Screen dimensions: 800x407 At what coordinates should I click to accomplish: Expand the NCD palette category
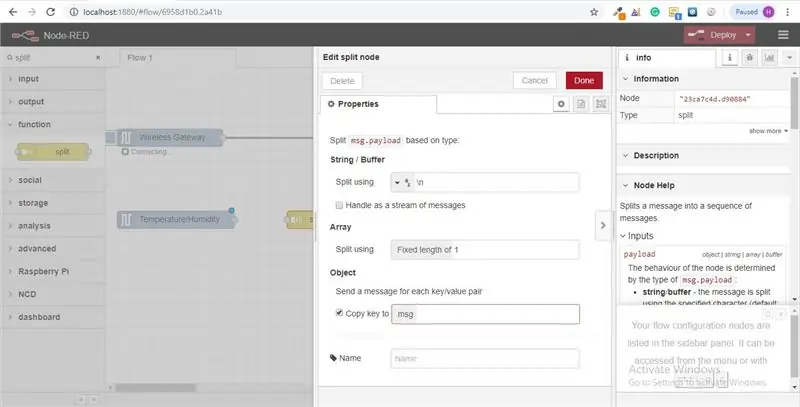(52, 294)
